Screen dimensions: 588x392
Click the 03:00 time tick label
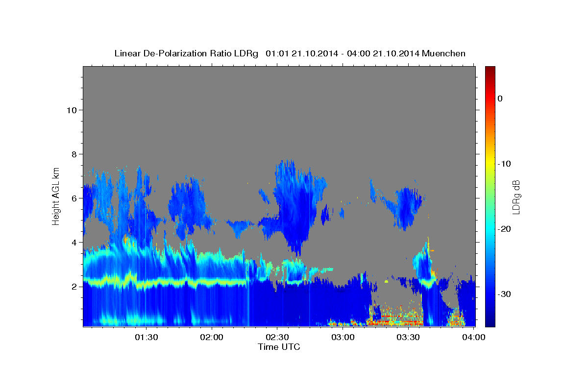(343, 337)
